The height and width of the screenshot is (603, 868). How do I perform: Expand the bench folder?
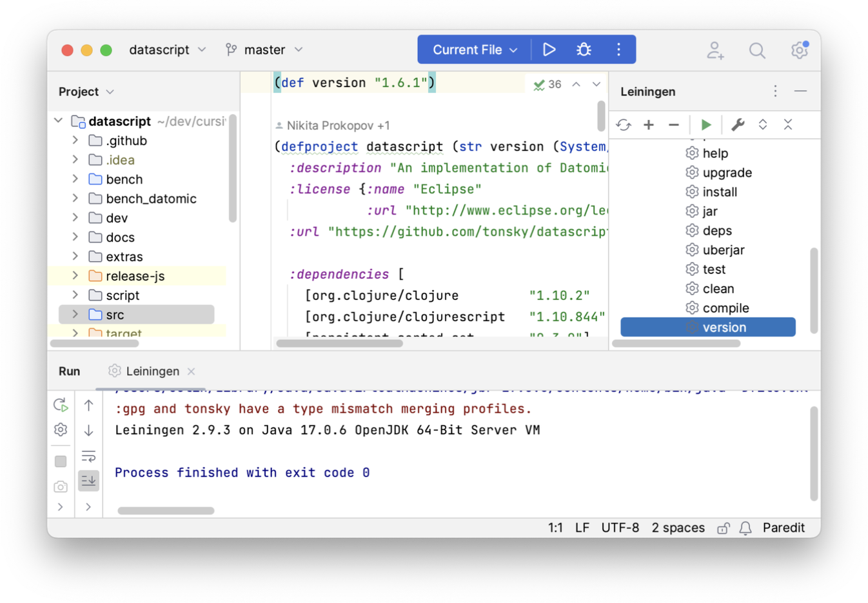[75, 179]
